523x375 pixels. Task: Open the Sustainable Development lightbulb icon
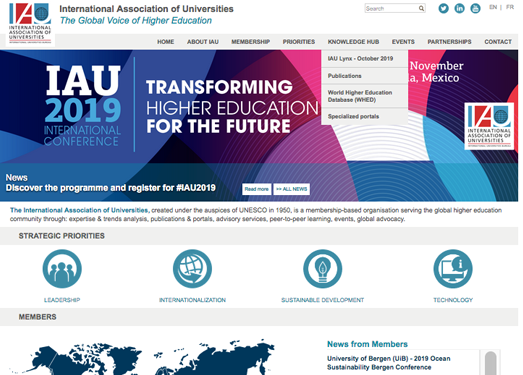click(x=323, y=269)
